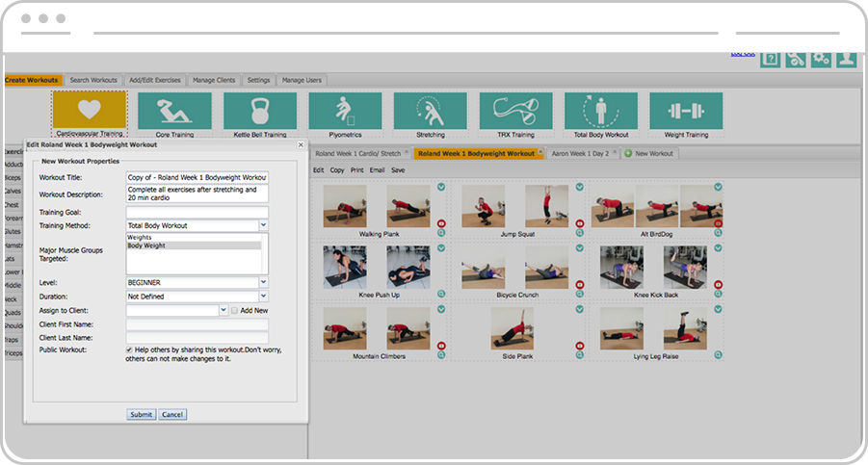Expand the Knee Kick Back options chevron
Screen dimensions: 868x465
click(x=718, y=248)
